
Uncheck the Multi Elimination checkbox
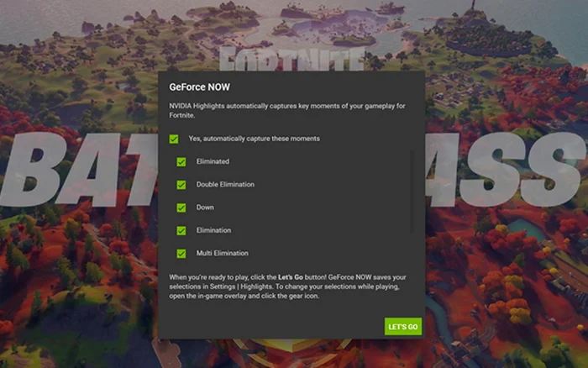181,254
